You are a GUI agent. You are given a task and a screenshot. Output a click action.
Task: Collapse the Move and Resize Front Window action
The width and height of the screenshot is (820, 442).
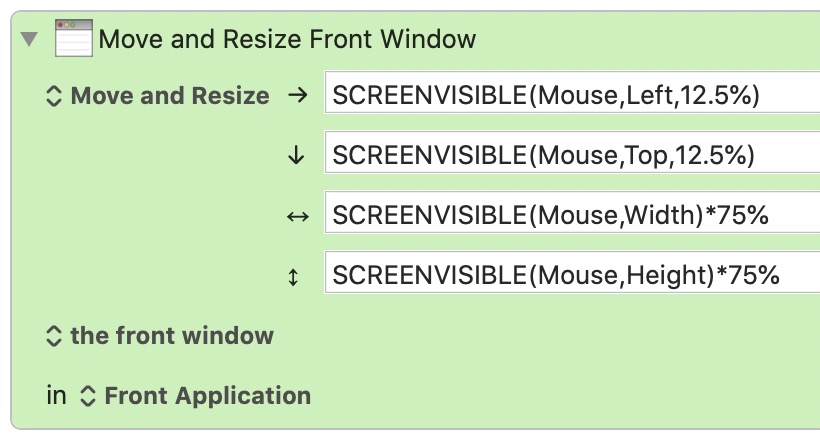[29, 39]
